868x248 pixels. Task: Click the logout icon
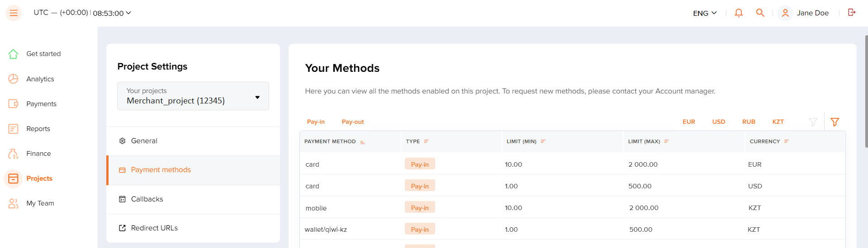click(x=852, y=12)
